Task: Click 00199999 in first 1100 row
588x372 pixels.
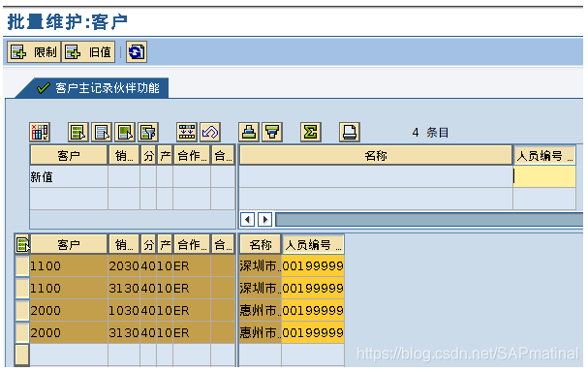Action: pos(313,265)
